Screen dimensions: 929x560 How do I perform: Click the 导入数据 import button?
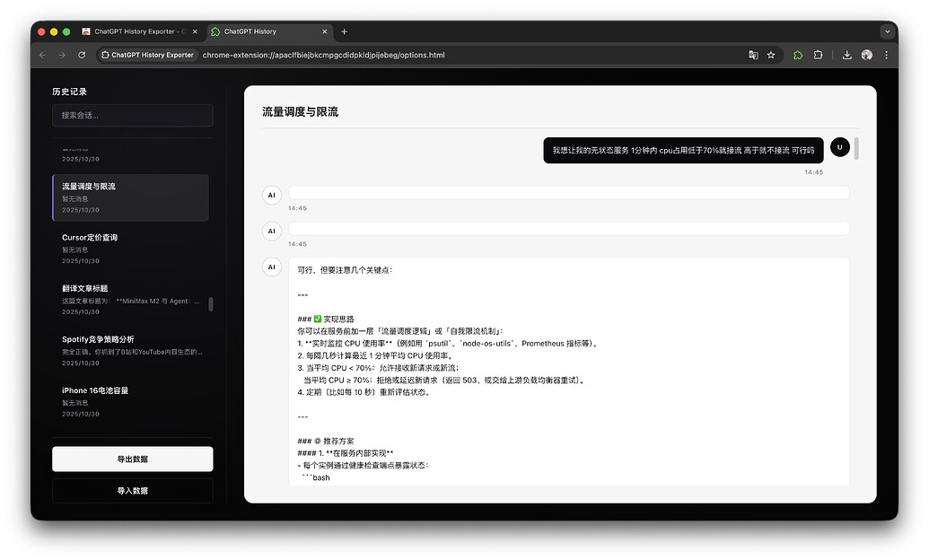pos(133,491)
